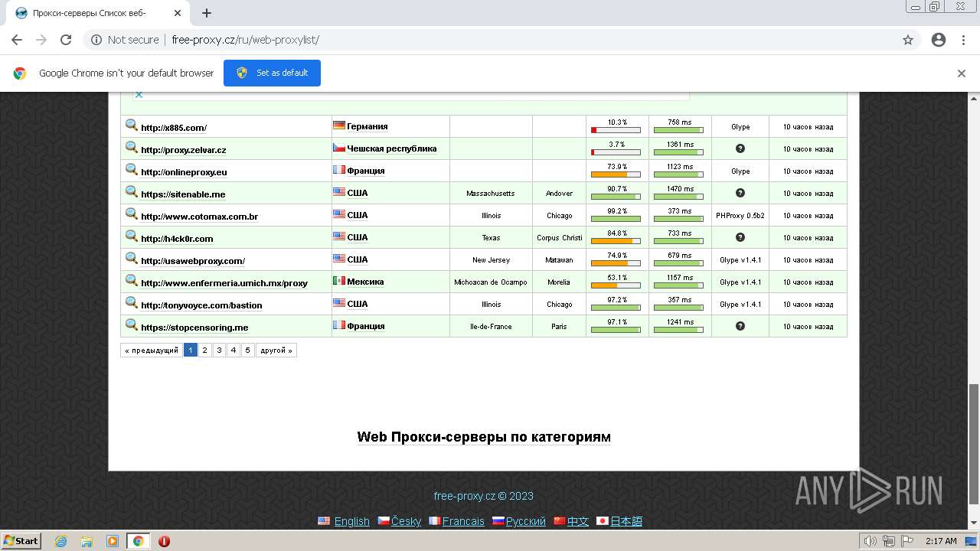Click the magnifier icon beside http://tonyvoyce.com/bastion

coord(131,302)
